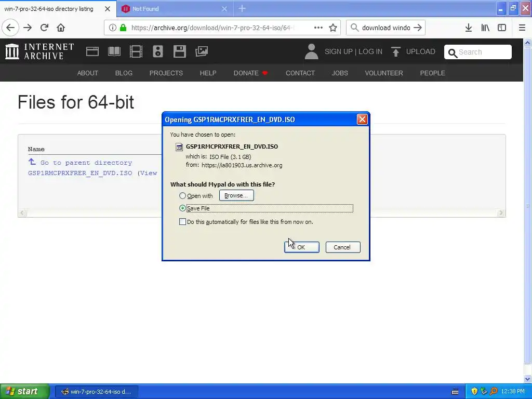Click Go to parent directory link

(x=86, y=163)
